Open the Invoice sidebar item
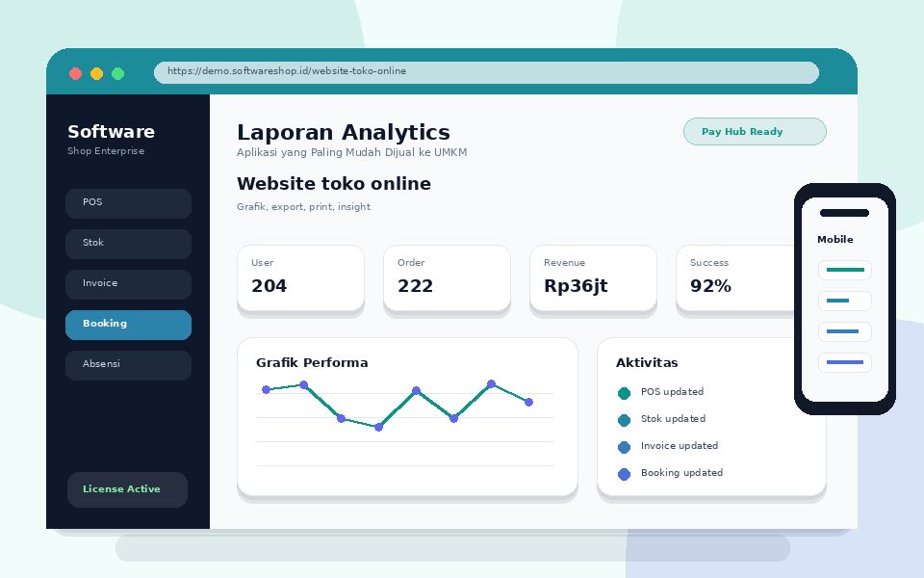This screenshot has width=924, height=578. point(128,284)
